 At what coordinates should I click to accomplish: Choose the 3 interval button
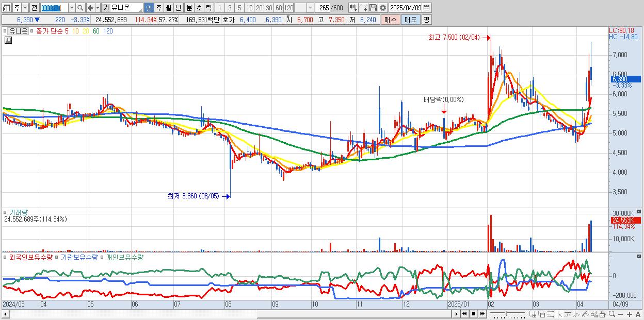click(230, 8)
